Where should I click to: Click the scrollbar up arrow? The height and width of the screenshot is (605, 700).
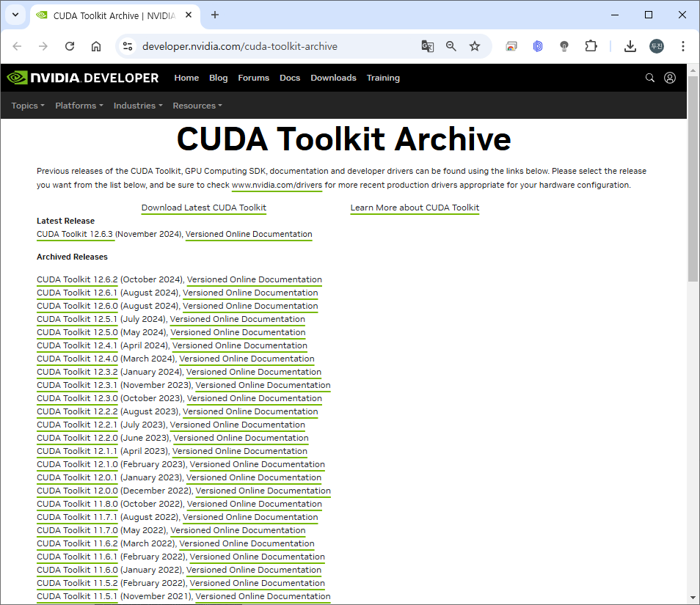tap(693, 70)
